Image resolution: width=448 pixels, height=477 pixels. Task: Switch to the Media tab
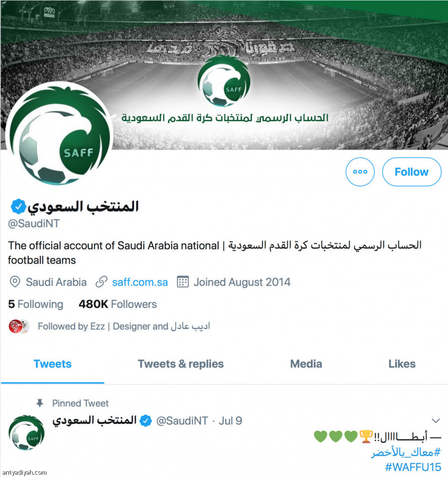point(306,364)
